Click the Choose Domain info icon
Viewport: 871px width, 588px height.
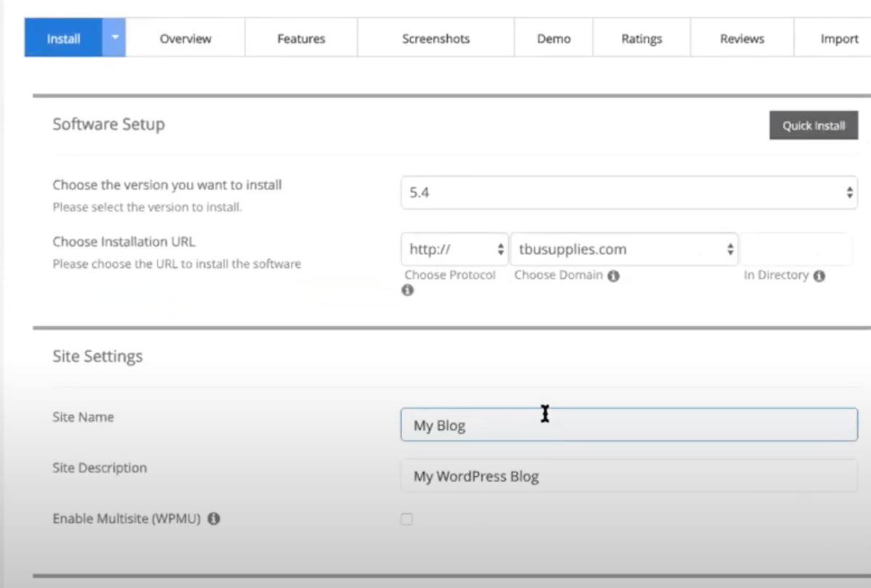(613, 276)
